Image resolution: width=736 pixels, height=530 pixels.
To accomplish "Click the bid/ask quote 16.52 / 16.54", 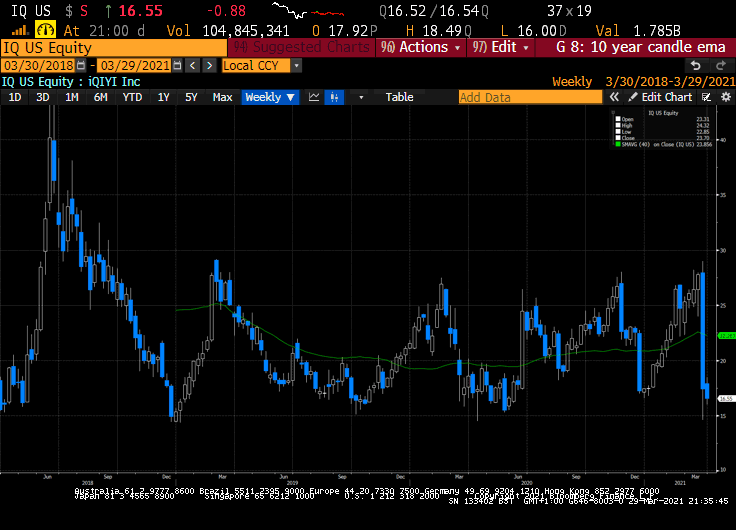I will tap(434, 11).
